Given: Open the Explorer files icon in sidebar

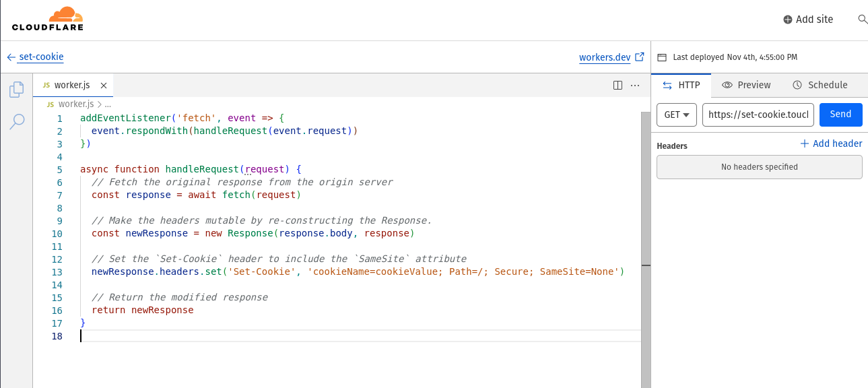Looking at the screenshot, I should click(17, 89).
